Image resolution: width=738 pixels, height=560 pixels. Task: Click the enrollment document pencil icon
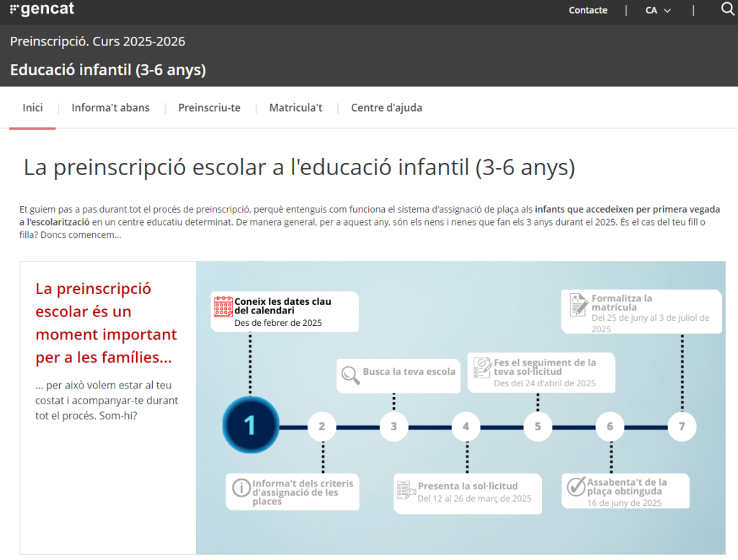(578, 304)
